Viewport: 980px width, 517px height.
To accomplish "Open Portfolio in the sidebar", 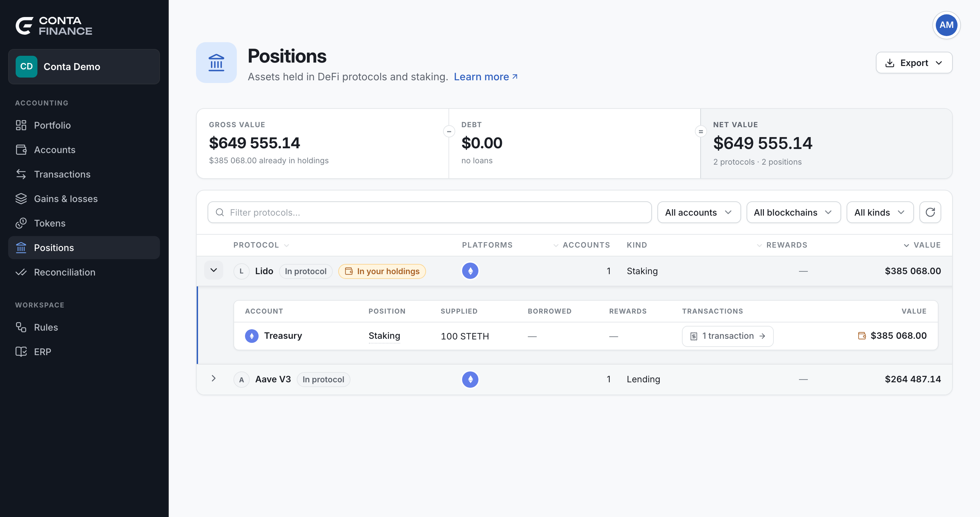I will (x=84, y=125).
